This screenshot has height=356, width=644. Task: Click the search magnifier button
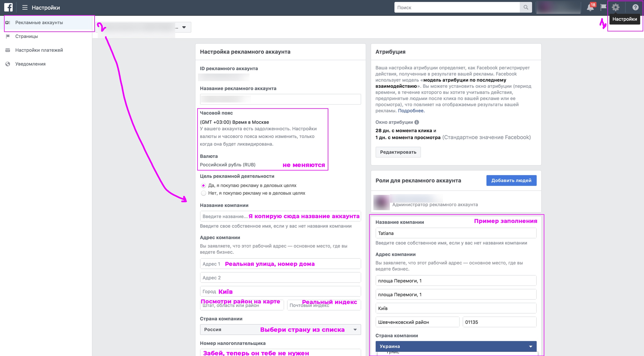click(x=526, y=7)
